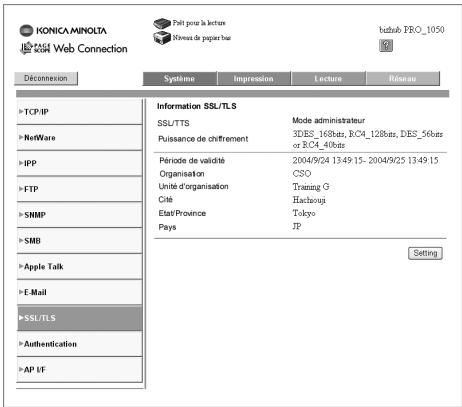Click the printer ready status icon
462x407 pixels.
(162, 23)
